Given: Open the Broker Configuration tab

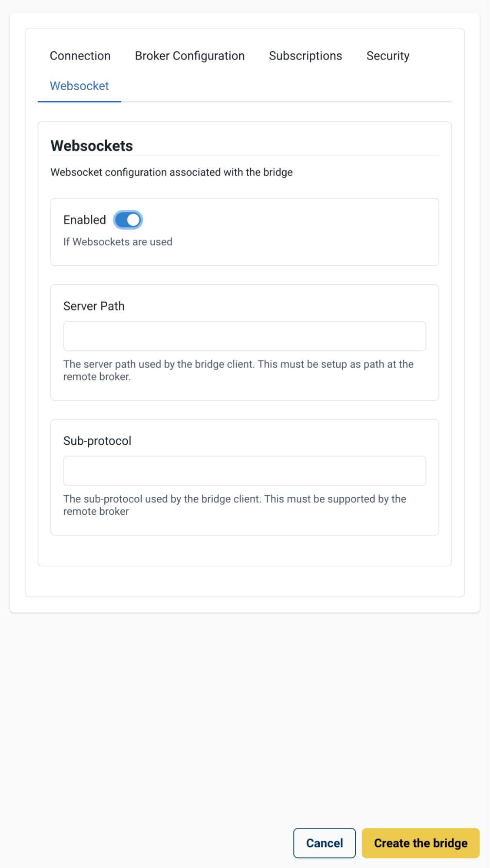Looking at the screenshot, I should (x=190, y=56).
